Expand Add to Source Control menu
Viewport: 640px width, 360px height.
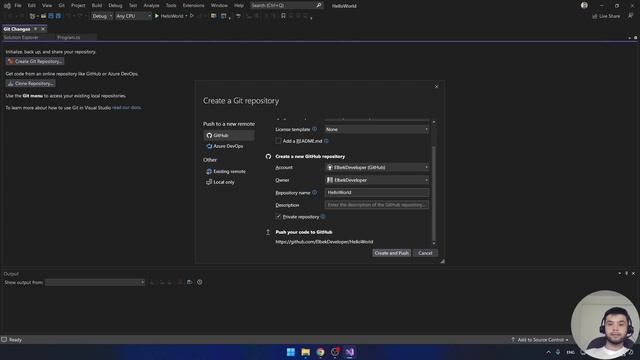pyautogui.click(x=540, y=340)
